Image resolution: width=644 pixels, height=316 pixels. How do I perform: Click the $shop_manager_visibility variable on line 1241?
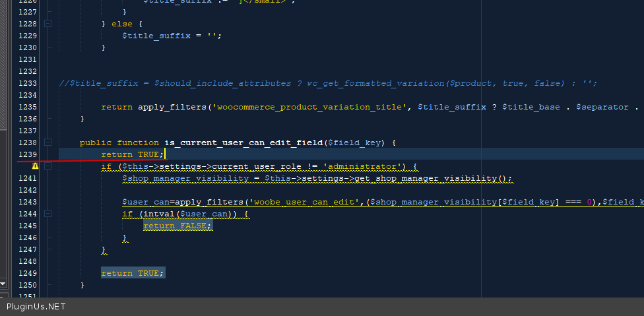[x=179, y=178]
